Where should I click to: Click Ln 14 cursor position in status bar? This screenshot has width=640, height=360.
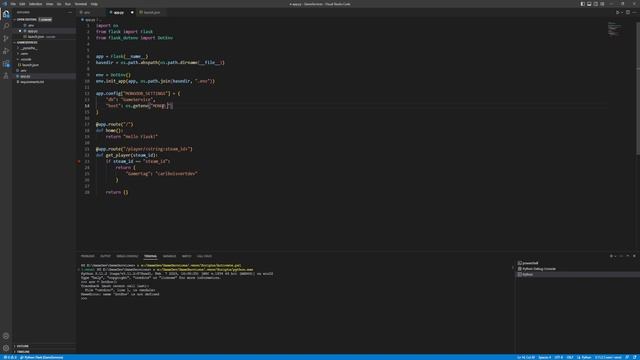pyautogui.click(x=526, y=358)
